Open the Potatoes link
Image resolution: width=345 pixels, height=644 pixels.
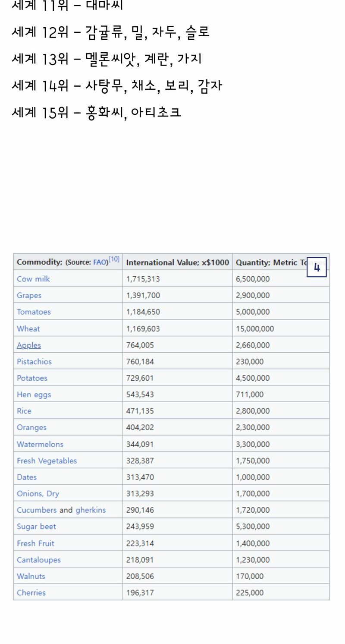[32, 378]
